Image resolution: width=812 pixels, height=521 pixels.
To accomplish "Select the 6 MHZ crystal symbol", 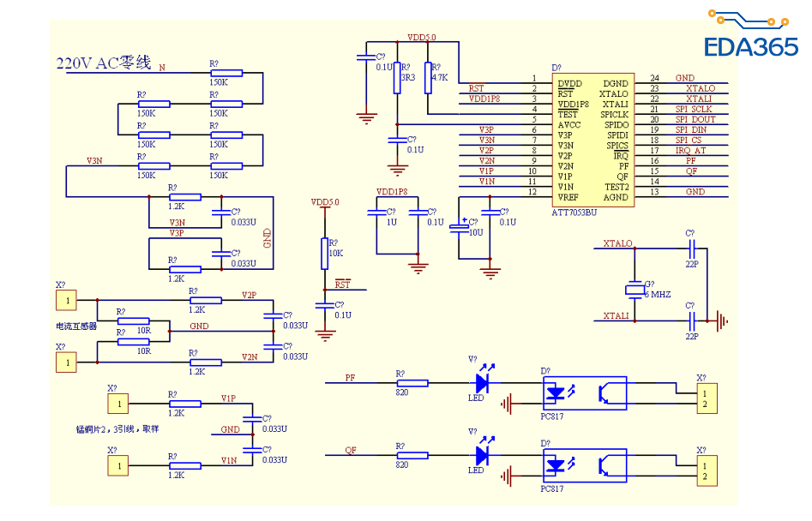I will pyautogui.click(x=635, y=290).
